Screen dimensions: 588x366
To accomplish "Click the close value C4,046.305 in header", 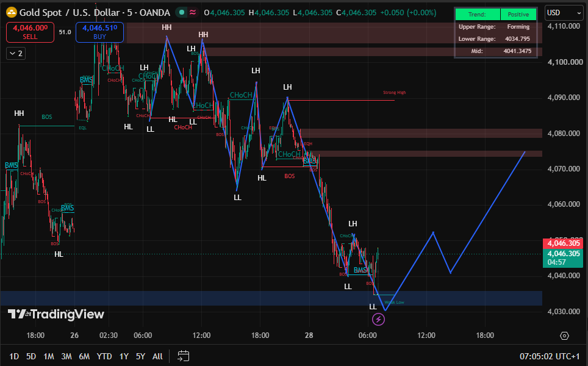I will click(x=356, y=13).
